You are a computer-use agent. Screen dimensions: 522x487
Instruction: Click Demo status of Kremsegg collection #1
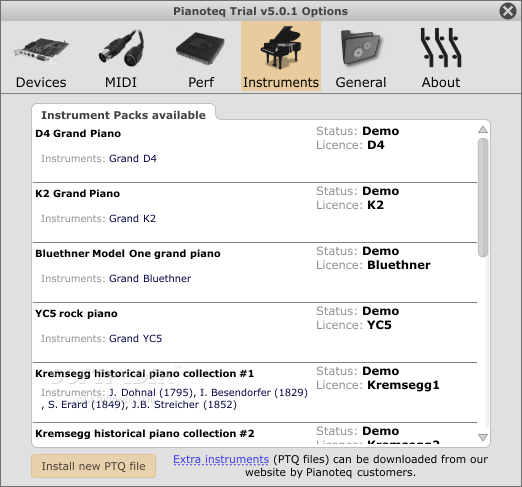click(381, 371)
